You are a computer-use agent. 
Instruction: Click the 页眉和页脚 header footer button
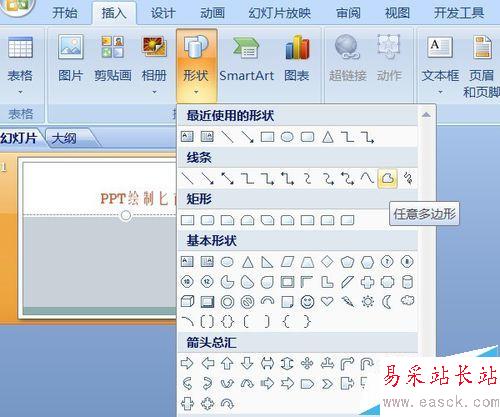click(x=482, y=66)
